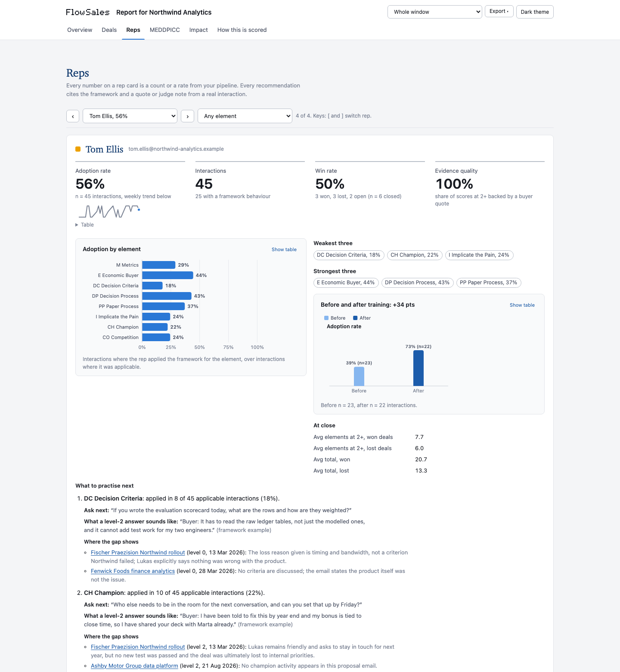Image resolution: width=620 pixels, height=672 pixels.
Task: Open the Whole window dropdown
Action: 435,12
